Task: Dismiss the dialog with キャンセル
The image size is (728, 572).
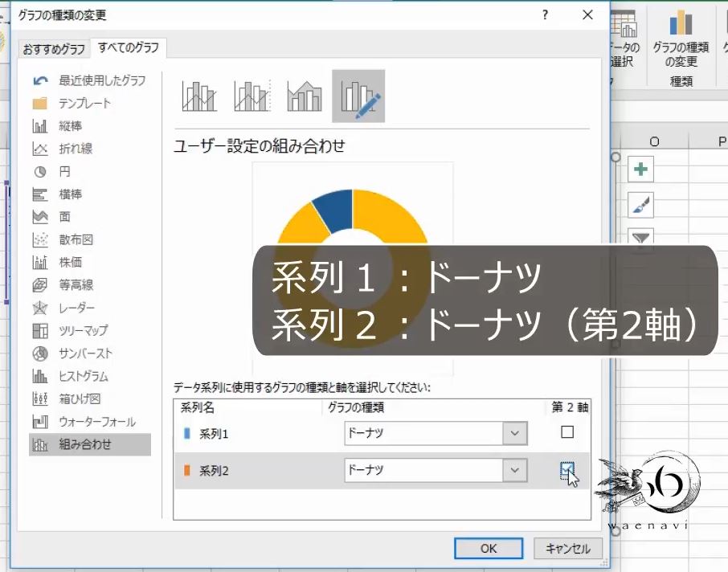Action: point(567,549)
